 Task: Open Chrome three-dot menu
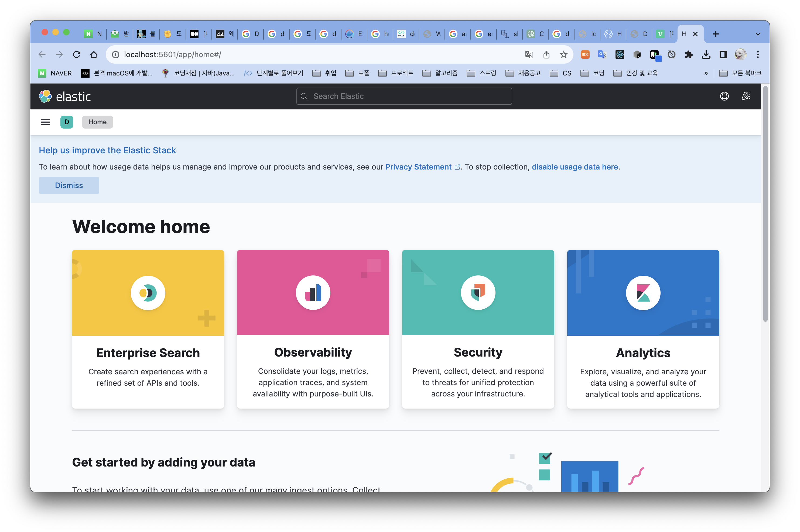758,55
